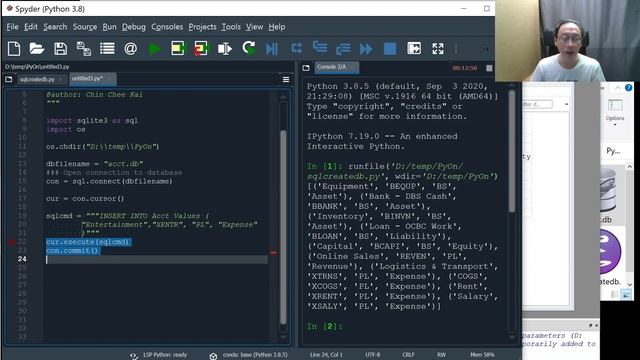Save all files icon
The height and width of the screenshot is (360, 640).
point(84,49)
